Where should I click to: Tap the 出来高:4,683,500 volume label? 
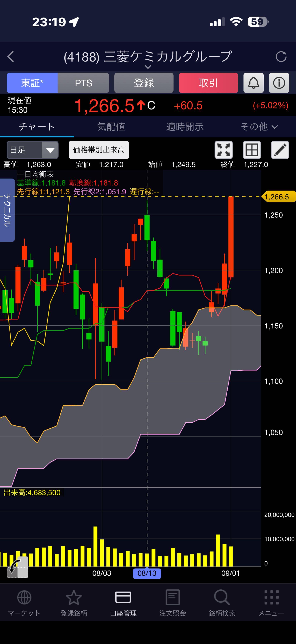(32, 492)
